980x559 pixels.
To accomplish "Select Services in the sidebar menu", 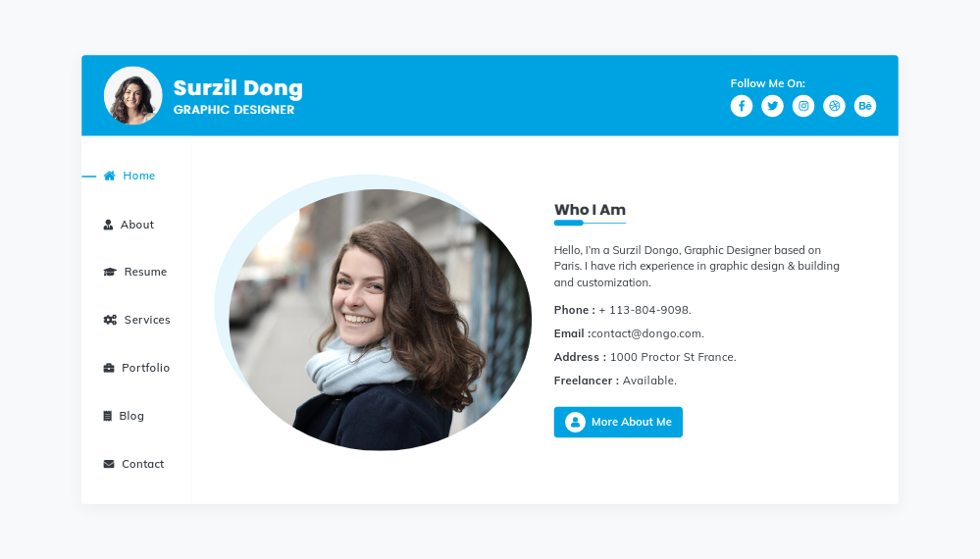I will [x=147, y=320].
